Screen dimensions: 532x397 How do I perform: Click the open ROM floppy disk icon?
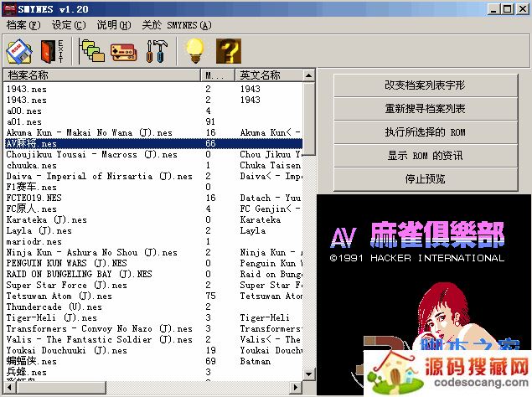click(x=19, y=51)
